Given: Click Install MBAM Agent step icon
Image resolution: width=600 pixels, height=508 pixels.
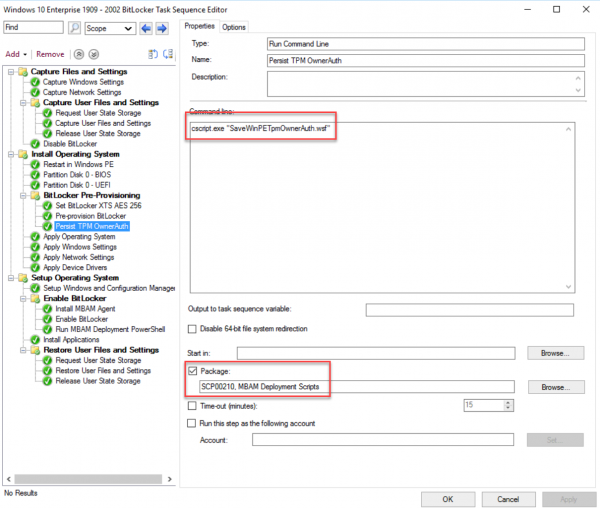Looking at the screenshot, I should pos(47,309).
